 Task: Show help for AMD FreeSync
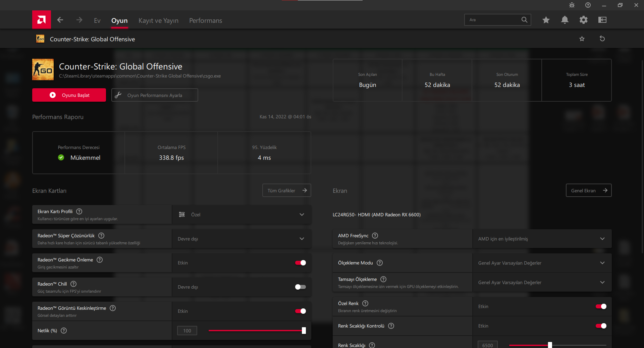tap(375, 236)
